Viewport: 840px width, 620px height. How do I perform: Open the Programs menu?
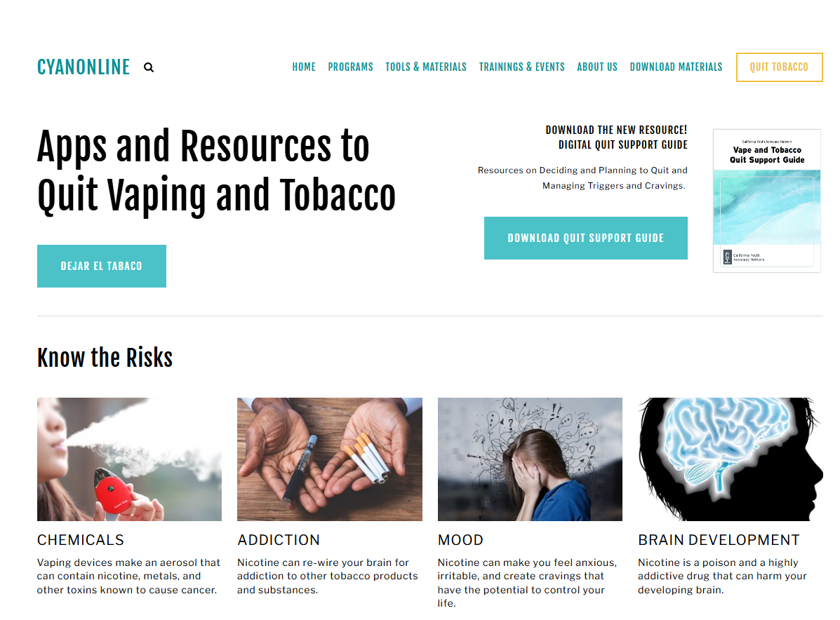[350, 67]
